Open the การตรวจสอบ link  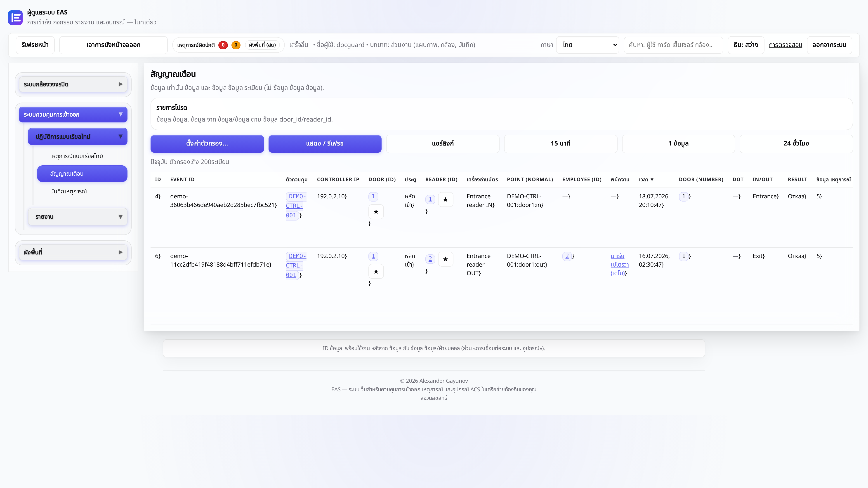tap(785, 45)
